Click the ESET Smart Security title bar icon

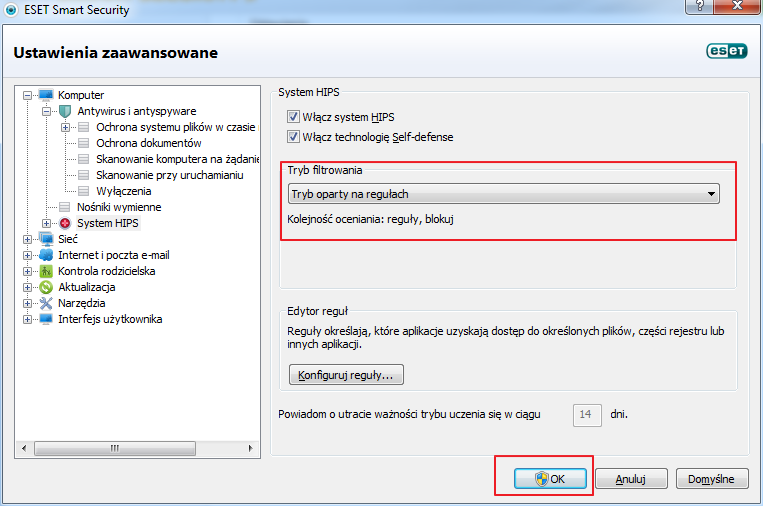tap(11, 10)
